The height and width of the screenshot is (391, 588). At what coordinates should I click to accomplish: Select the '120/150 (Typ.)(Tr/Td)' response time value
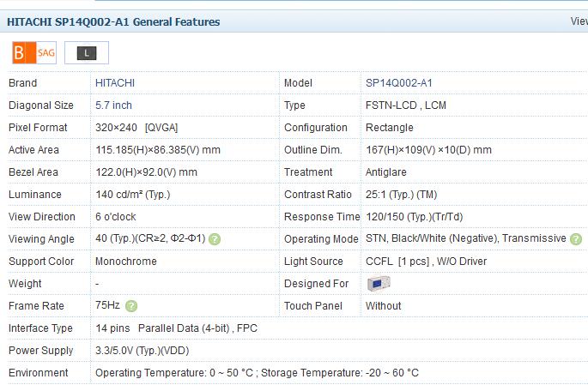click(415, 216)
